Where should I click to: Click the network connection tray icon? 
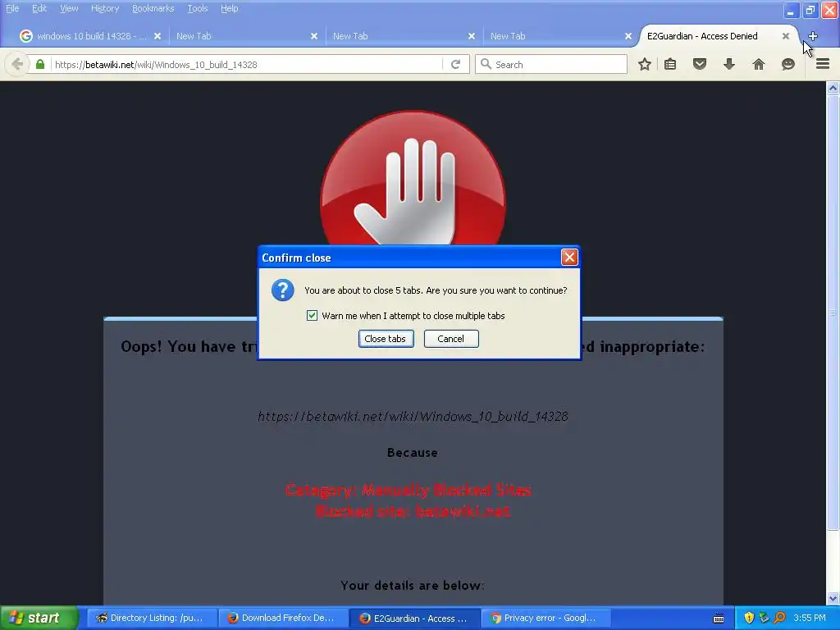pos(764,619)
